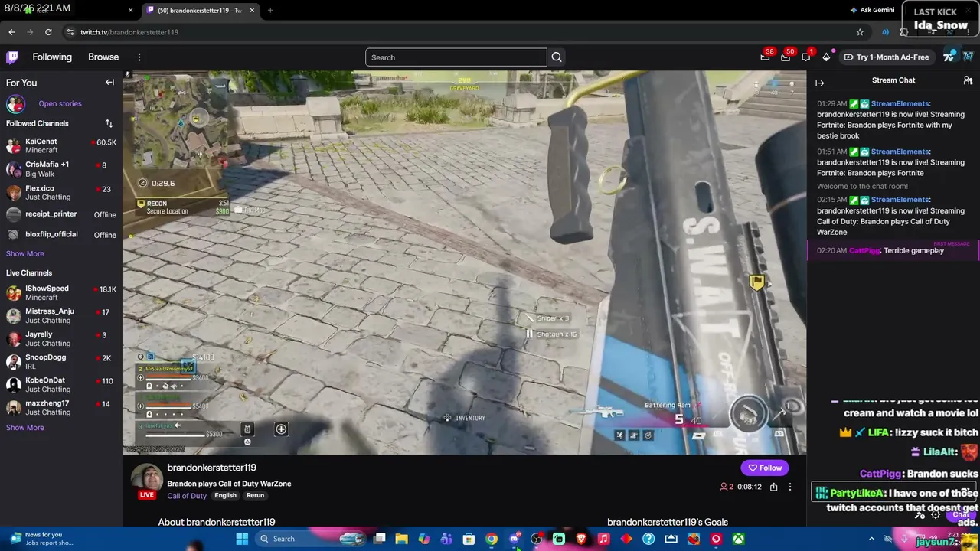Open the Twitch home logo
Image resolution: width=980 pixels, height=551 pixels.
click(12, 57)
